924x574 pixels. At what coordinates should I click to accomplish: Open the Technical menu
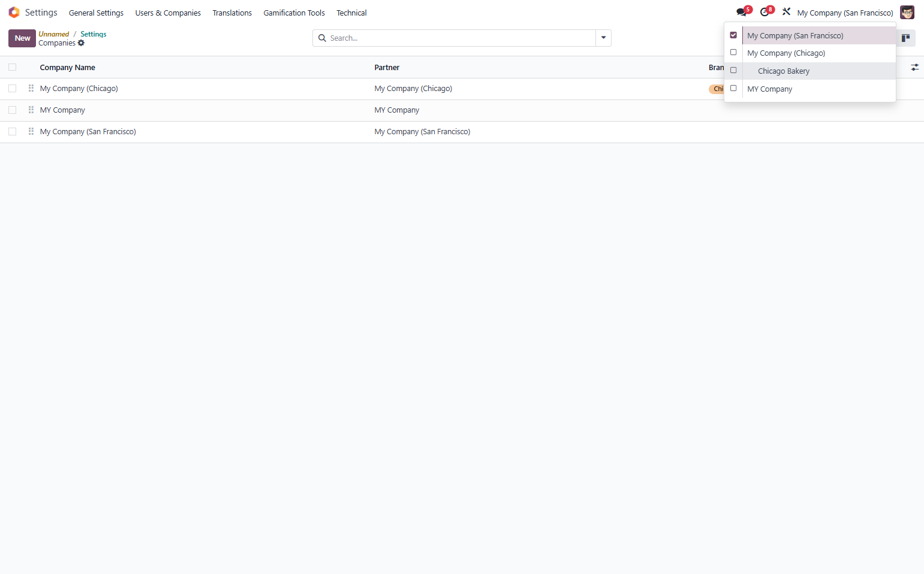(x=351, y=13)
